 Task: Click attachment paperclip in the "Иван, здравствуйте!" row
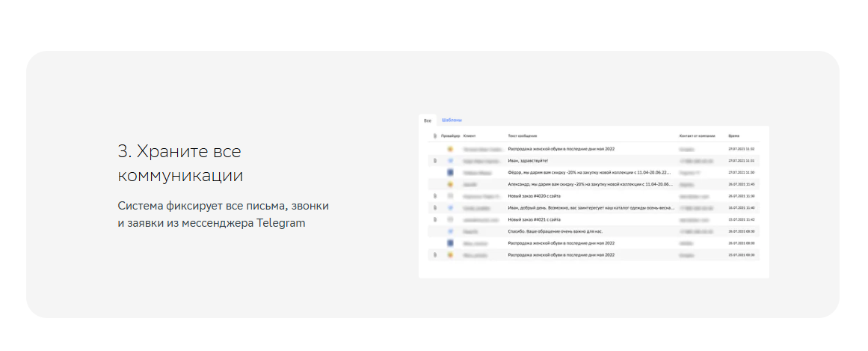[435, 161]
